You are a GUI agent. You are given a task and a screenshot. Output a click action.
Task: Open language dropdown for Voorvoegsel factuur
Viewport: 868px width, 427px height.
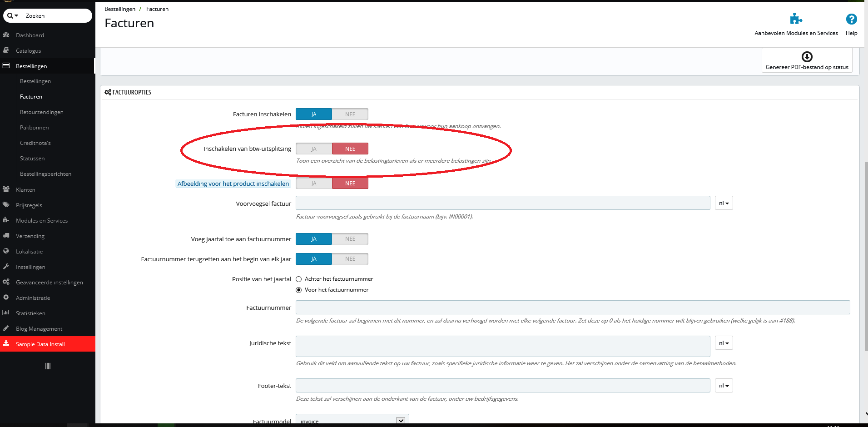pyautogui.click(x=724, y=203)
